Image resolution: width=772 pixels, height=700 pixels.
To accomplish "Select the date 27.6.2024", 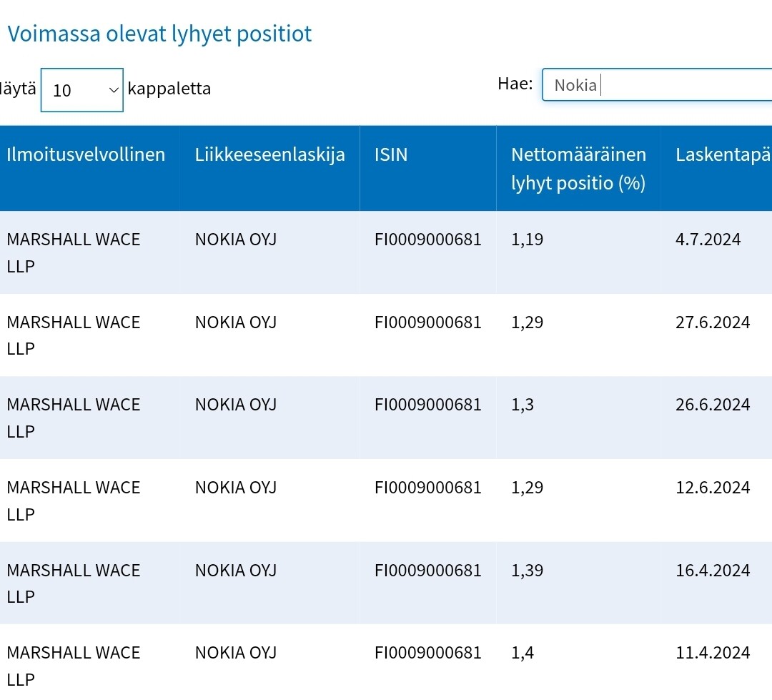I will coord(713,322).
